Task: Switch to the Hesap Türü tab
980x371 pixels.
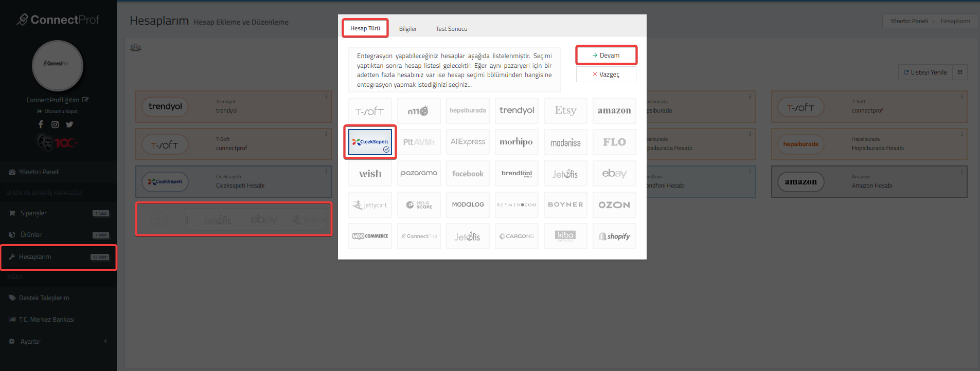Action: click(365, 28)
